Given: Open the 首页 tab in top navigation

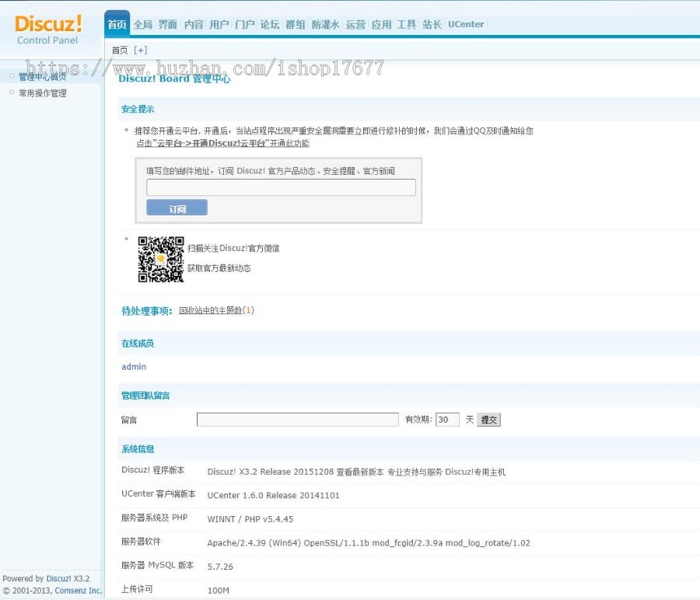Looking at the screenshot, I should coord(117,25).
